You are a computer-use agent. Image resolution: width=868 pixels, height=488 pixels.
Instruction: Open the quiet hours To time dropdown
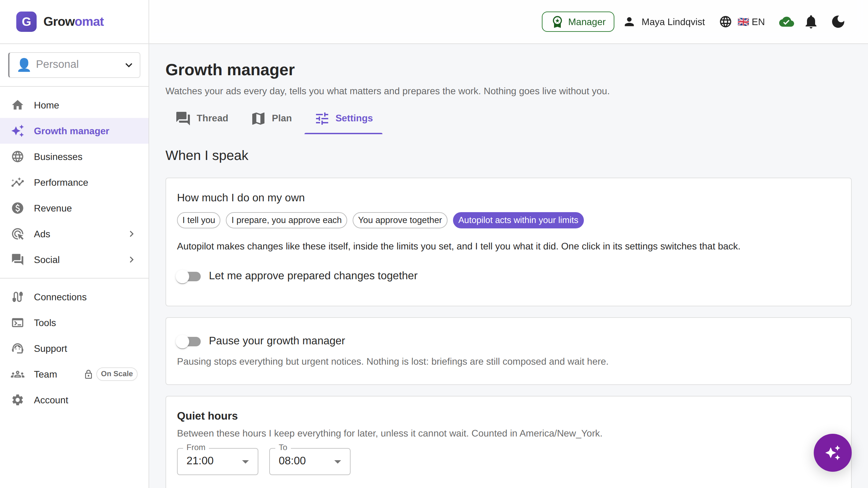pyautogui.click(x=310, y=461)
